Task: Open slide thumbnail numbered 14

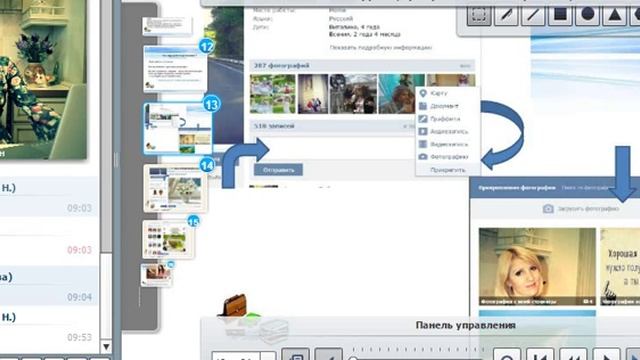Action: click(x=176, y=188)
